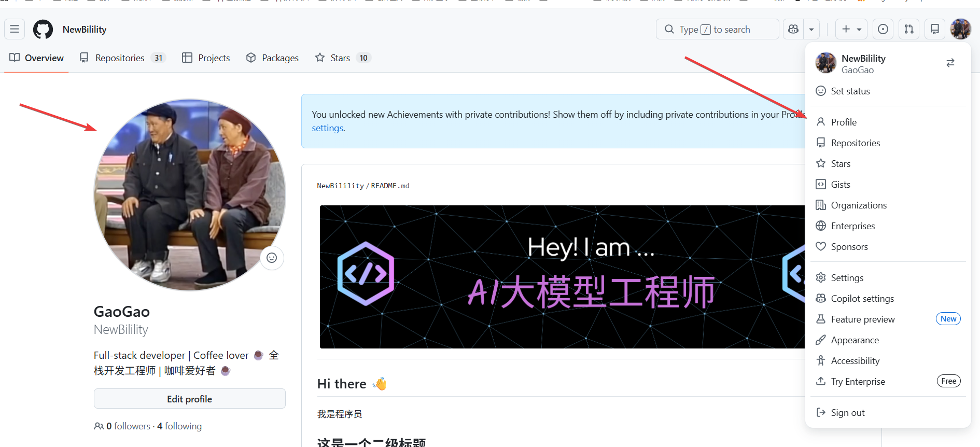Follow the blue settings link in banner
The height and width of the screenshot is (447, 980).
tap(327, 128)
